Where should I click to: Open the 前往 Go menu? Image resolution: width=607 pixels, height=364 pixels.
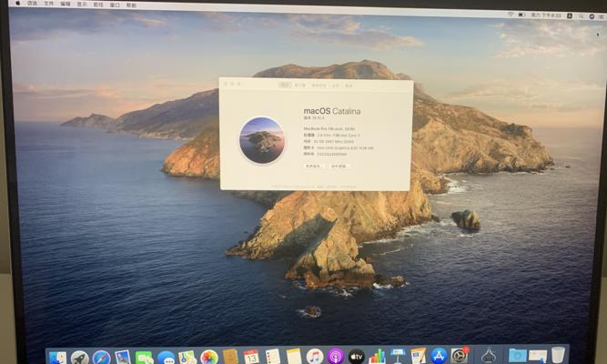(x=98, y=5)
